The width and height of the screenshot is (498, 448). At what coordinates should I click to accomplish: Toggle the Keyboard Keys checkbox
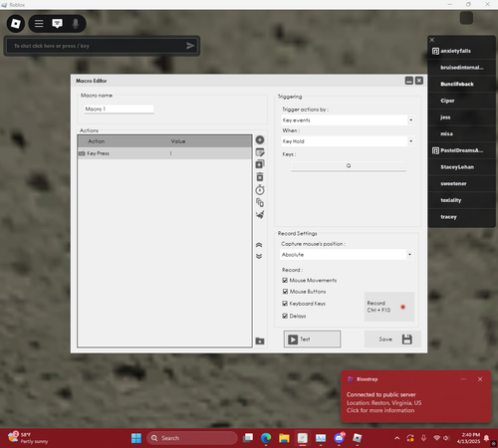[285, 304]
